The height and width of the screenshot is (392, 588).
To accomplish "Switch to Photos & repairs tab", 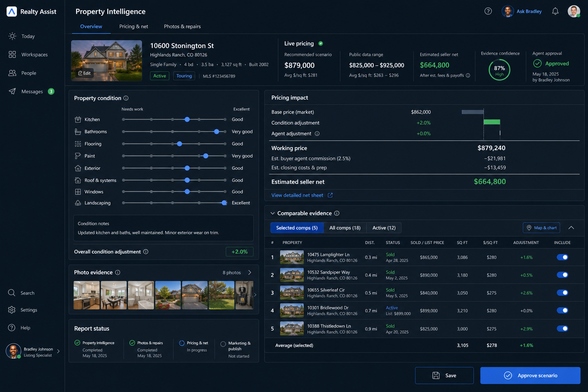I will [x=182, y=26].
